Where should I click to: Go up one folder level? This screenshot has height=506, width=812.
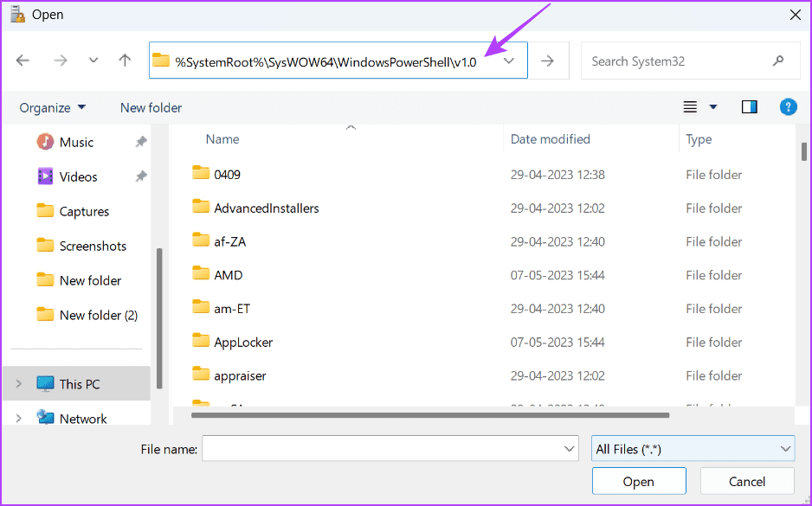tap(125, 61)
